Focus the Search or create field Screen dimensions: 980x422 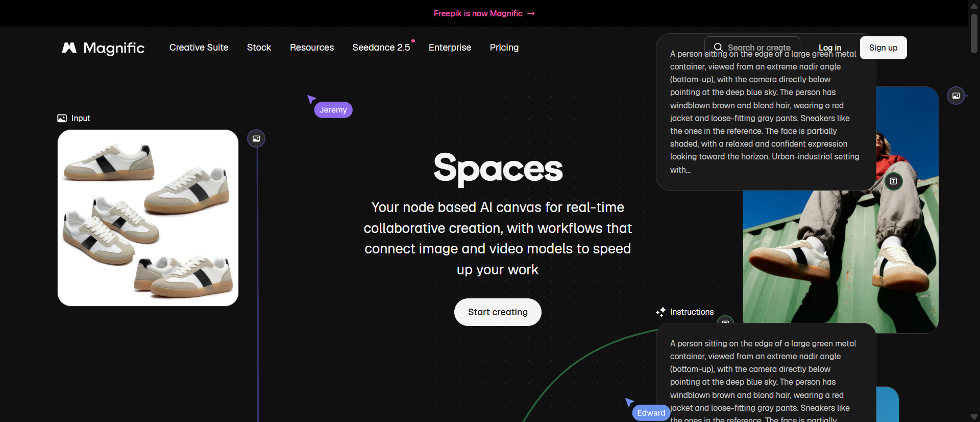pos(752,48)
